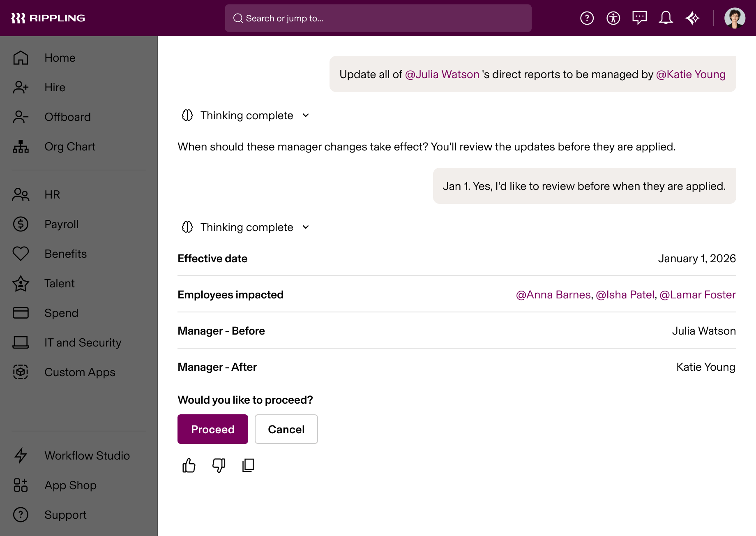Click the Home house icon
The image size is (756, 536).
coord(21,58)
